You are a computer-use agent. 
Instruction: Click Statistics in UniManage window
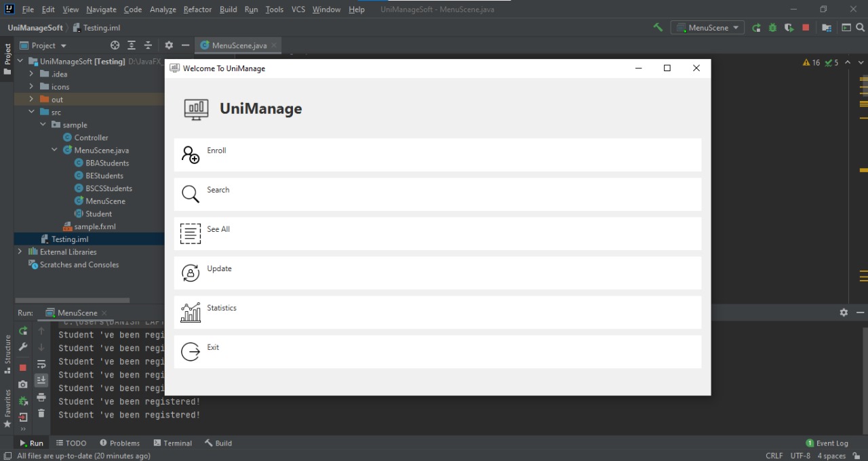coord(437,312)
